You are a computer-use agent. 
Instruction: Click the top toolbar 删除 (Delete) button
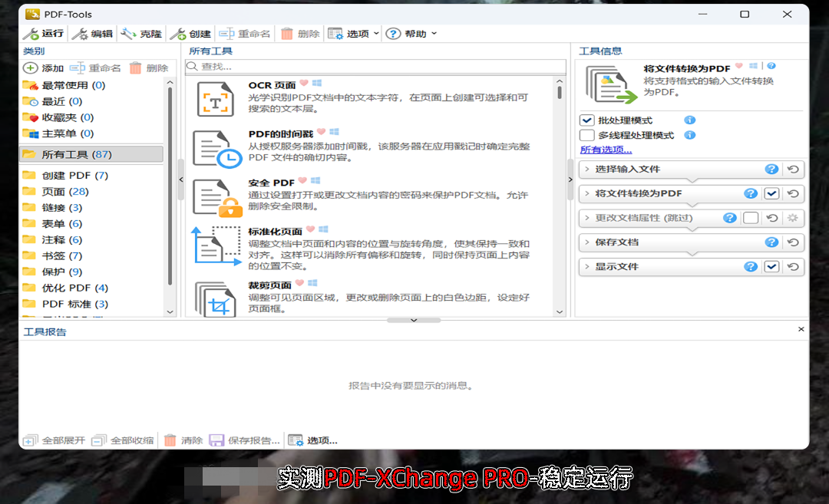(300, 34)
